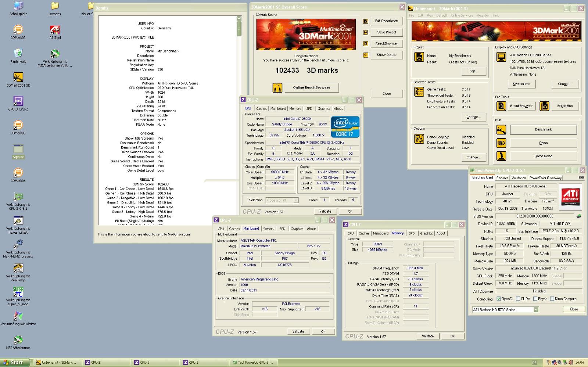Open the Run menu in 3DMark2001 SE
The width and height of the screenshot is (588, 367).
click(430, 15)
